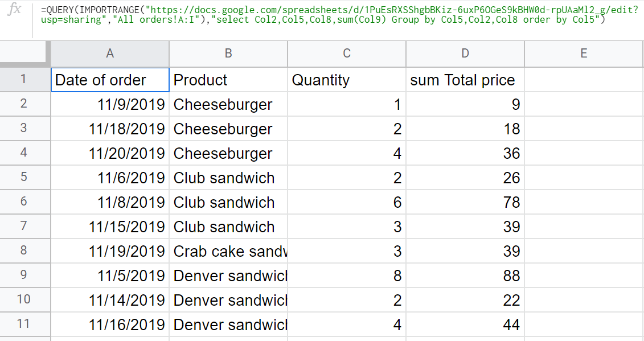Click inside the QUERY formula bar text
The image size is (644, 341).
339,14
